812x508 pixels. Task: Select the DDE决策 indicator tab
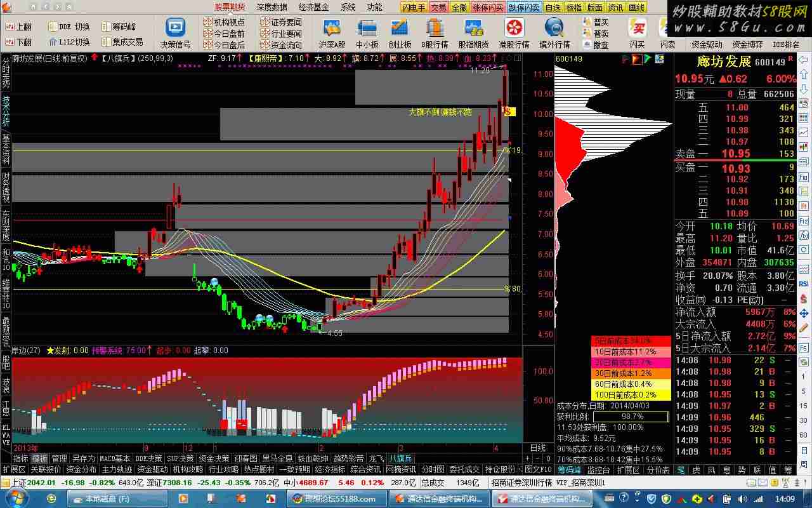[x=149, y=458]
